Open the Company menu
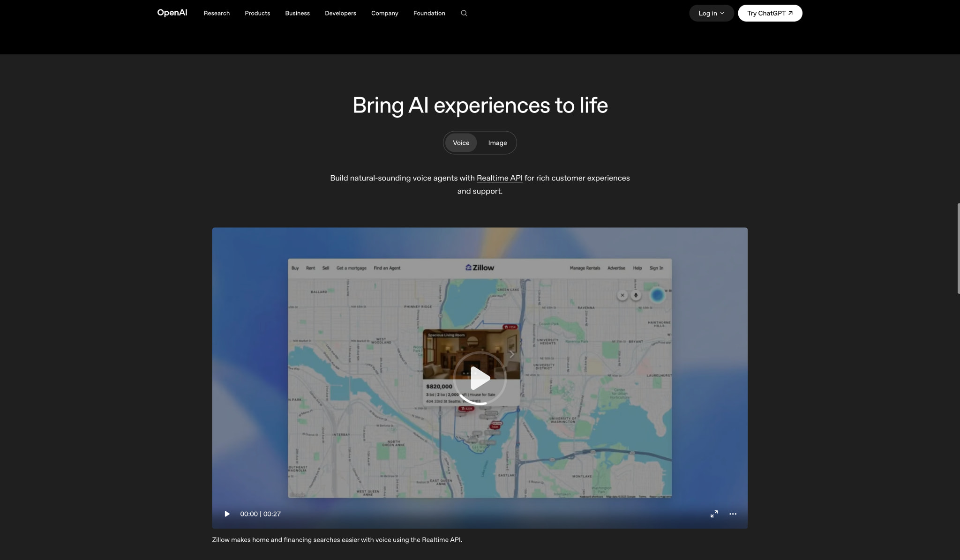The width and height of the screenshot is (960, 560). [384, 13]
